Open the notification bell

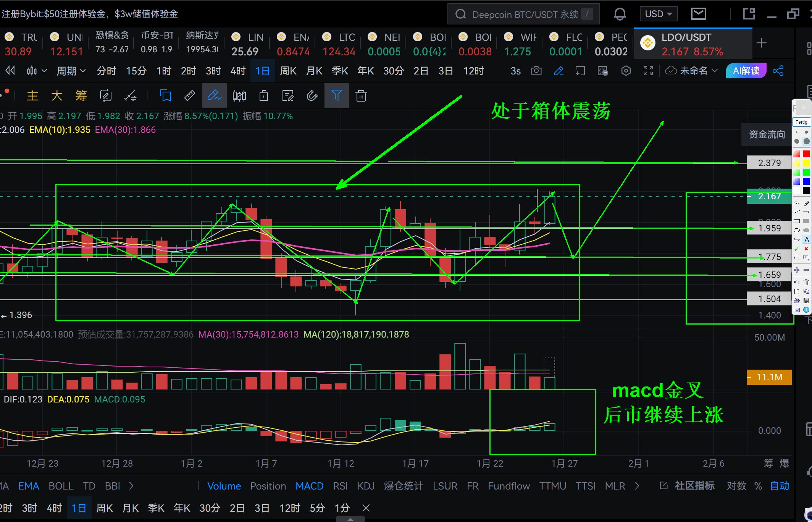pyautogui.click(x=620, y=14)
